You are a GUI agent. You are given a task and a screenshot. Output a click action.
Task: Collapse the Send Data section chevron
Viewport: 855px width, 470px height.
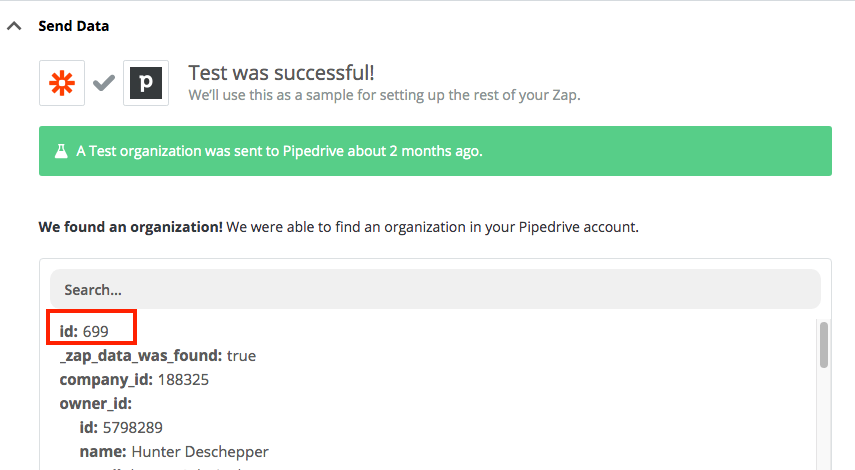click(14, 26)
